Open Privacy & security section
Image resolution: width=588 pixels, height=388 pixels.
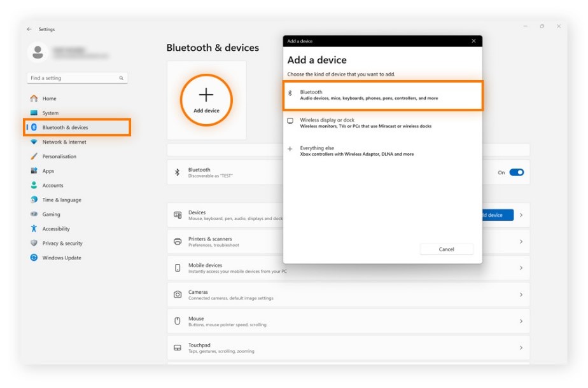77,243
